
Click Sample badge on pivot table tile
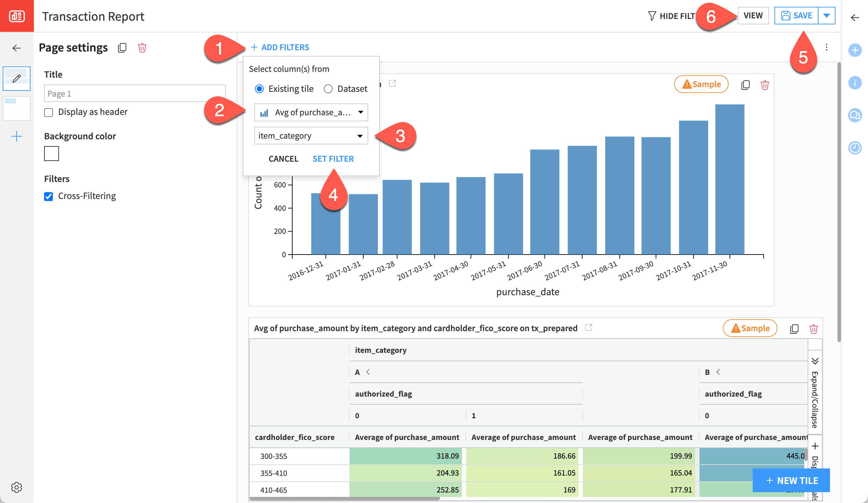pyautogui.click(x=750, y=328)
